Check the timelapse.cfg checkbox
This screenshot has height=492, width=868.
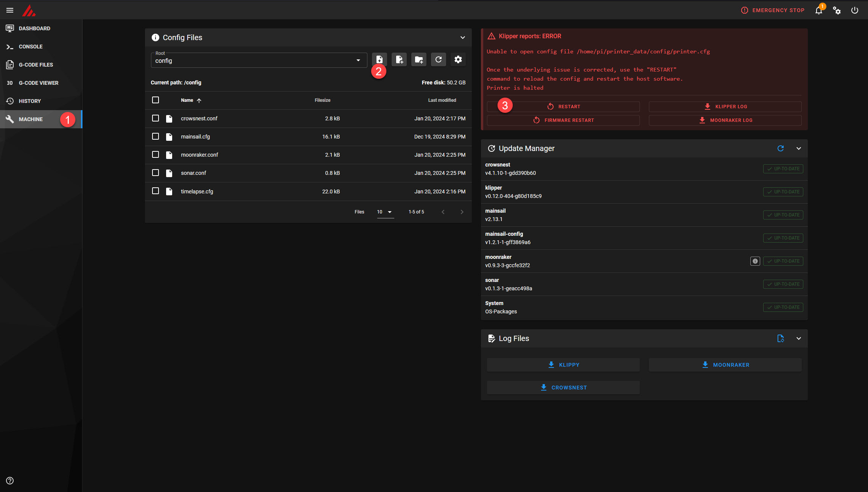[x=155, y=191]
